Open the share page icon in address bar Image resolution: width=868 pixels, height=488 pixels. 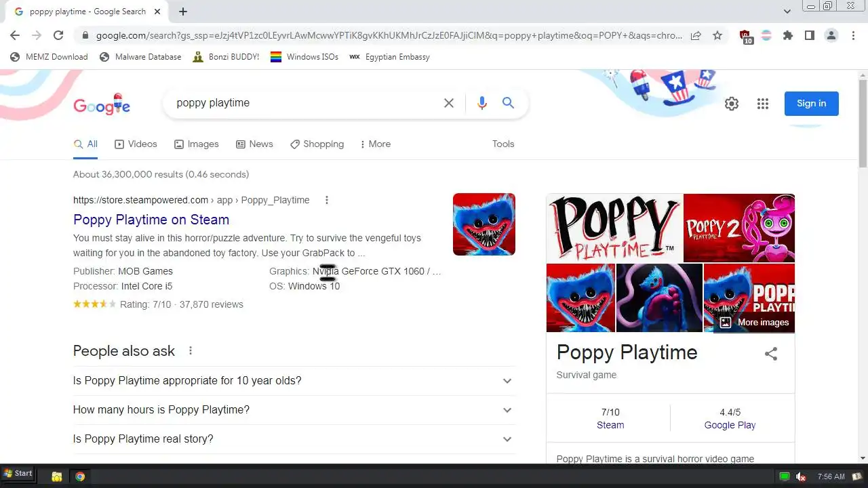[696, 35]
